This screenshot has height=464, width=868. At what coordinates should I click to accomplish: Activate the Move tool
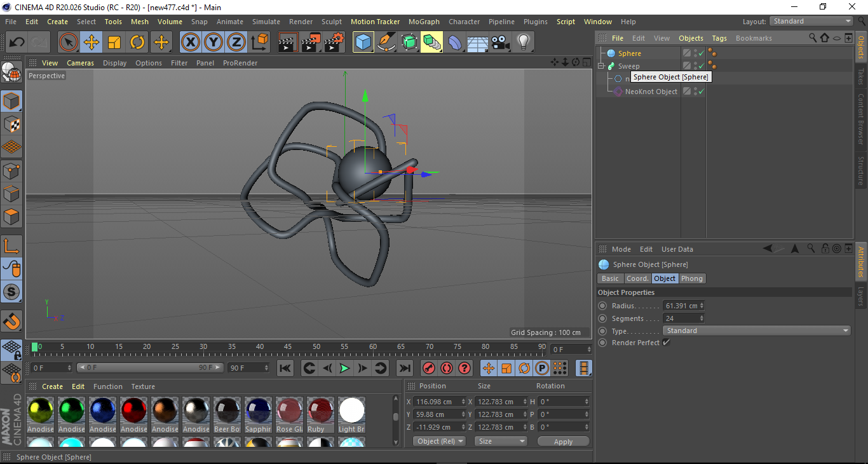92,43
